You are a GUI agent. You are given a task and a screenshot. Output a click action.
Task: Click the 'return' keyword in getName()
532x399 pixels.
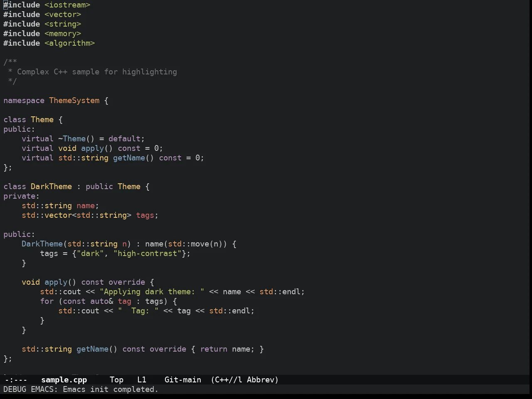click(x=214, y=349)
